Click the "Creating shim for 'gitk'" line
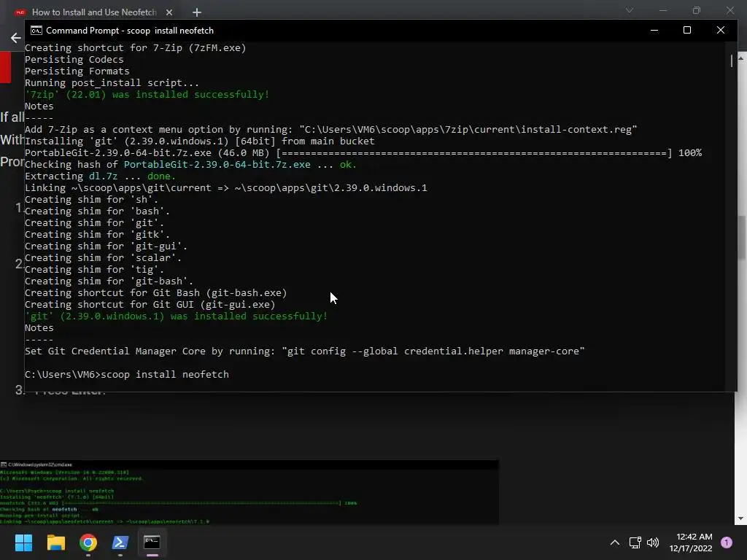Image resolution: width=747 pixels, height=560 pixels. pos(97,234)
